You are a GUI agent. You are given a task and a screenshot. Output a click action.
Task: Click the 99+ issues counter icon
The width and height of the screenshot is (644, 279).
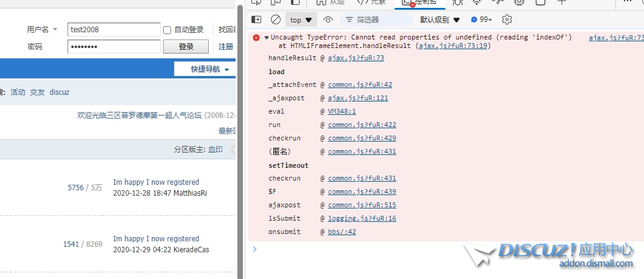(481, 19)
